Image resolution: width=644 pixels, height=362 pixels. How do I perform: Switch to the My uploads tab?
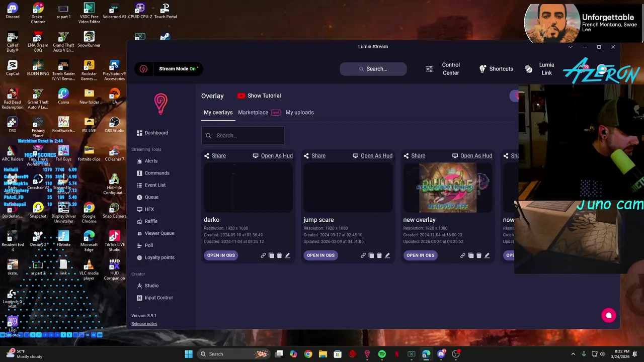(x=299, y=113)
